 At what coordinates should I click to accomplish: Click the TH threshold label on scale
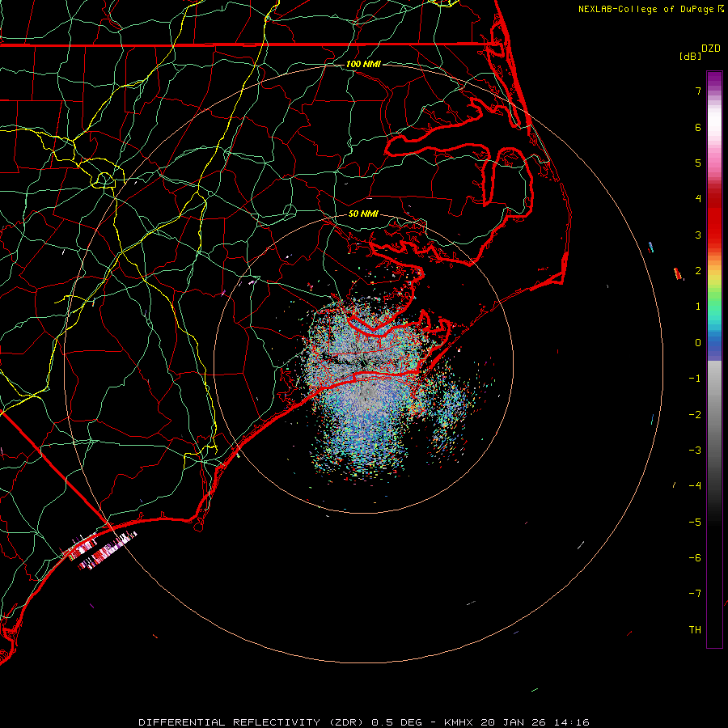click(x=695, y=630)
